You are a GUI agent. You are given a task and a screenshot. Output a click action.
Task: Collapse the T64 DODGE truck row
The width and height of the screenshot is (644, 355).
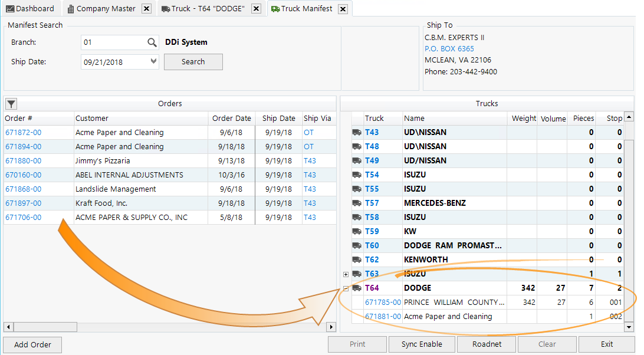click(x=346, y=288)
